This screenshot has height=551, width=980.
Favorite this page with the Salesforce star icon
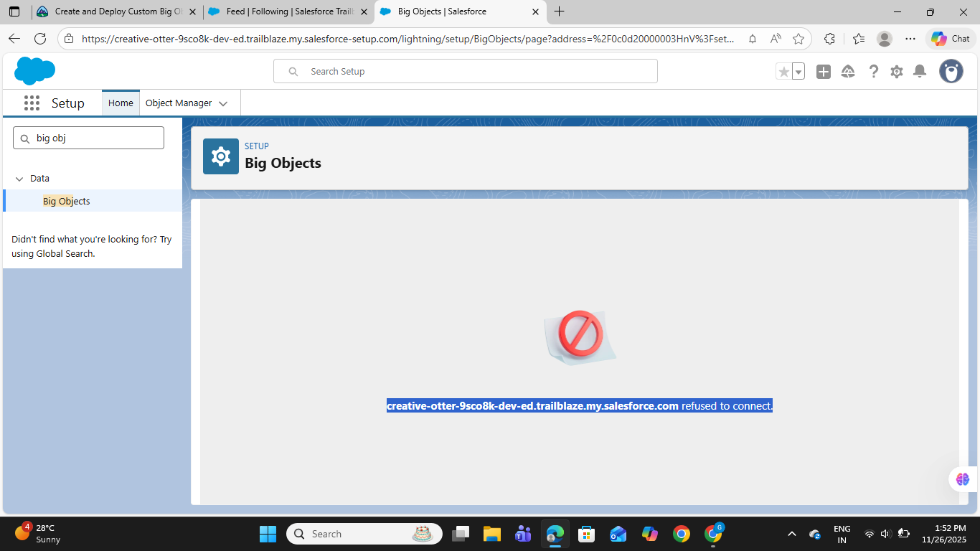[x=783, y=72]
